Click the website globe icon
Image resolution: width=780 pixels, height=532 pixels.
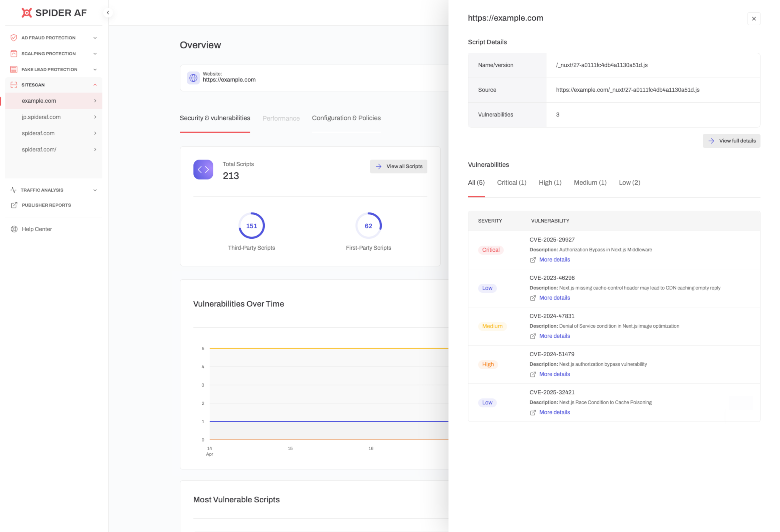193,78
